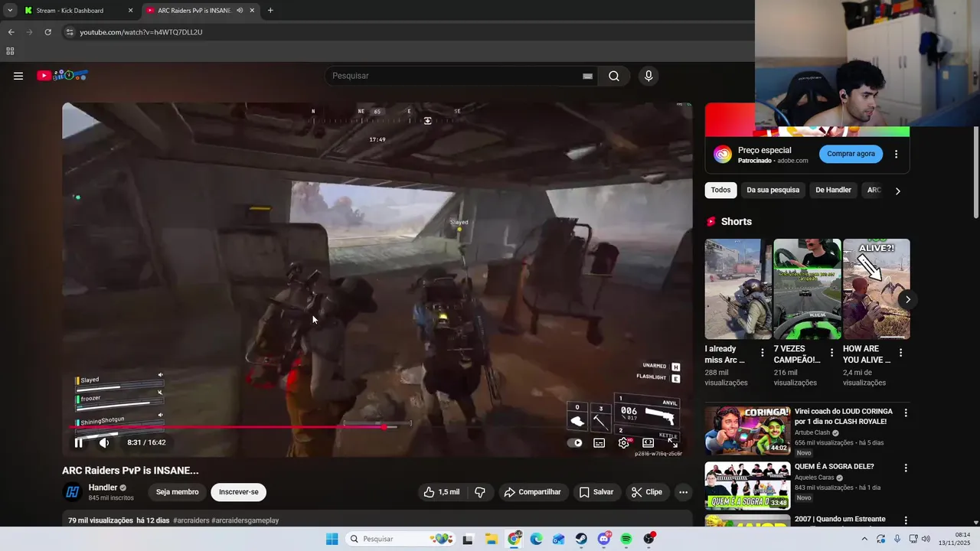
Task: Click the magnifier search button
Action: click(x=614, y=76)
